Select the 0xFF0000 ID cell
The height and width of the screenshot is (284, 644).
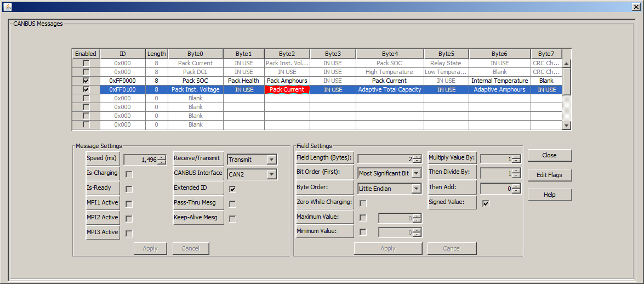[122, 81]
